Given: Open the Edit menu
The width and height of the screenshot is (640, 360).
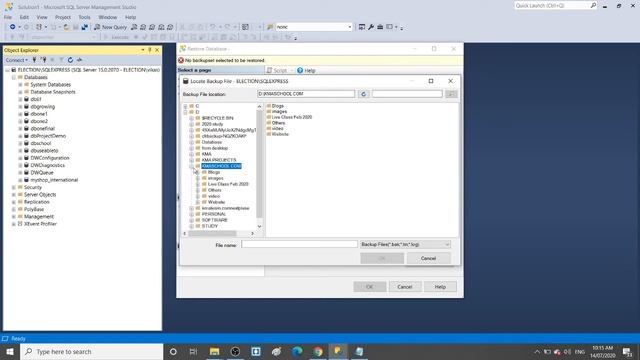Looking at the screenshot, I should click(x=24, y=17).
